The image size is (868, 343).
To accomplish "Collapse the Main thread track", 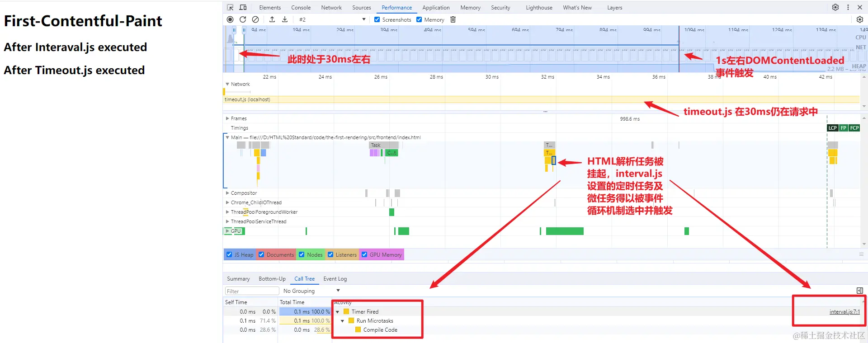I will click(227, 137).
